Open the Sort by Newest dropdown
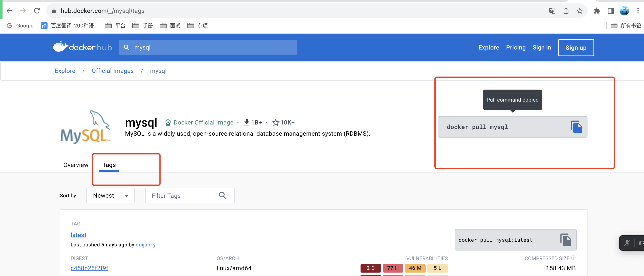644x276 pixels. coord(110,195)
